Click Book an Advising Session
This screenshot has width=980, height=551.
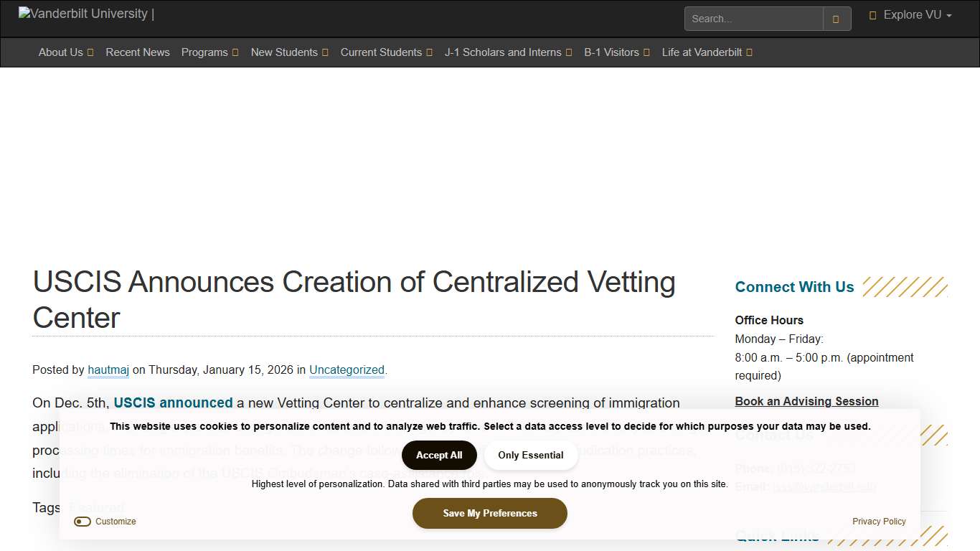pos(806,401)
